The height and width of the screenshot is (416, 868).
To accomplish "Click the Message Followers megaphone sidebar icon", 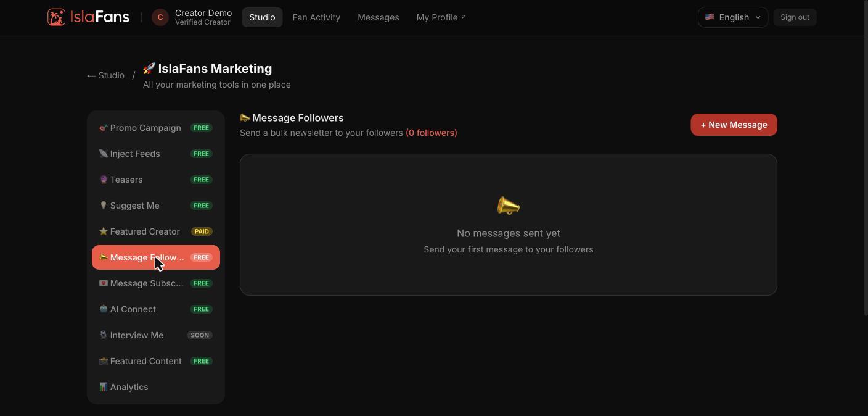I will 104,257.
